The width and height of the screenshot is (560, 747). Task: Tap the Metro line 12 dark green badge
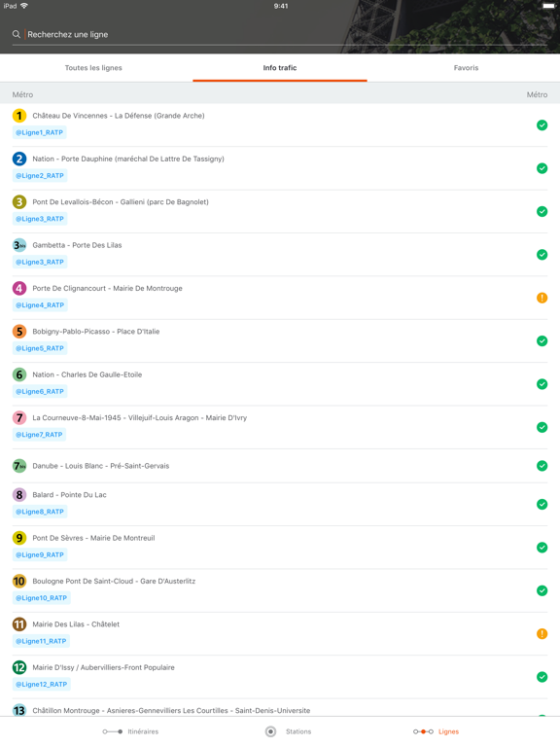(19, 667)
